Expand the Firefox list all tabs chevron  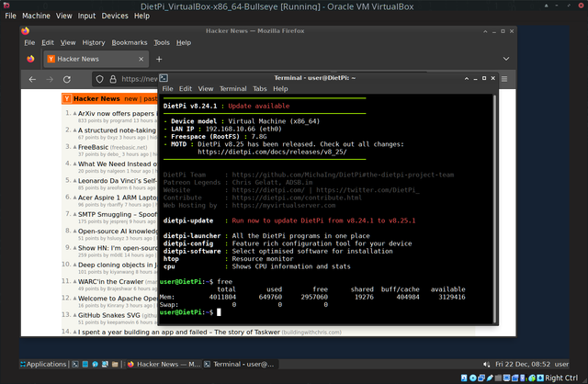[506, 59]
